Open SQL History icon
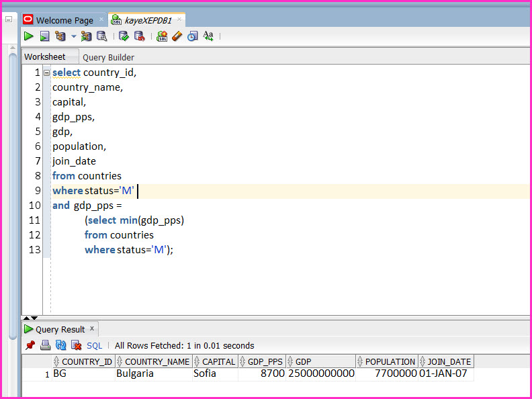532x399 pixels. pos(192,36)
